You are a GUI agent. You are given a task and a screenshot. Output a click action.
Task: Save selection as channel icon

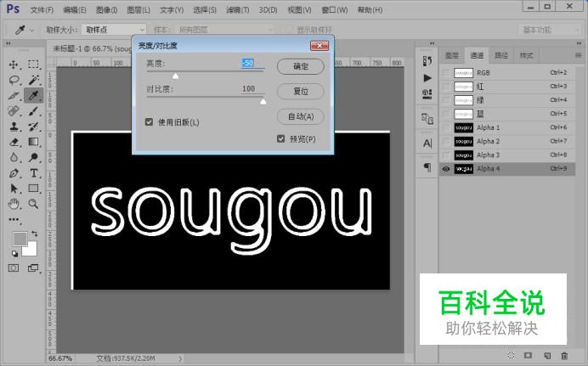tap(528, 355)
